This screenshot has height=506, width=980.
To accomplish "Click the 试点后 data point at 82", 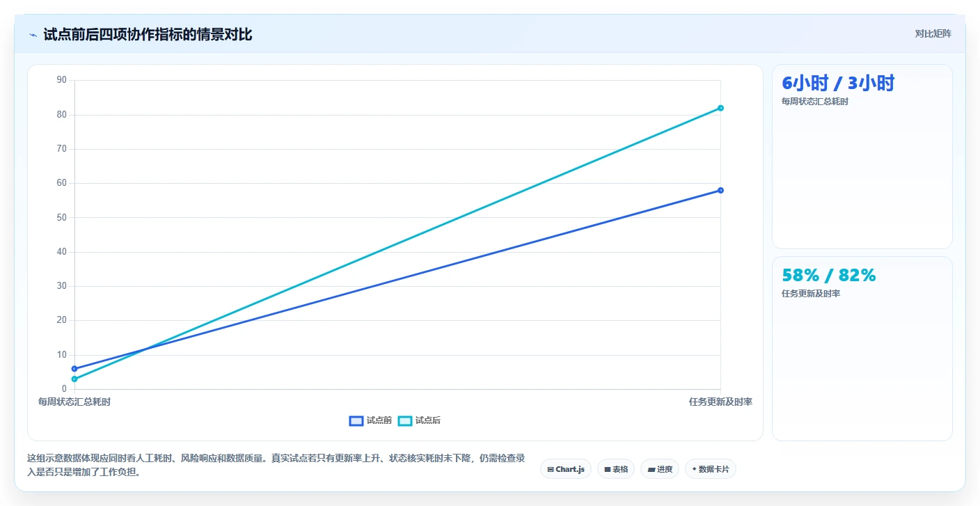I will pyautogui.click(x=720, y=108).
